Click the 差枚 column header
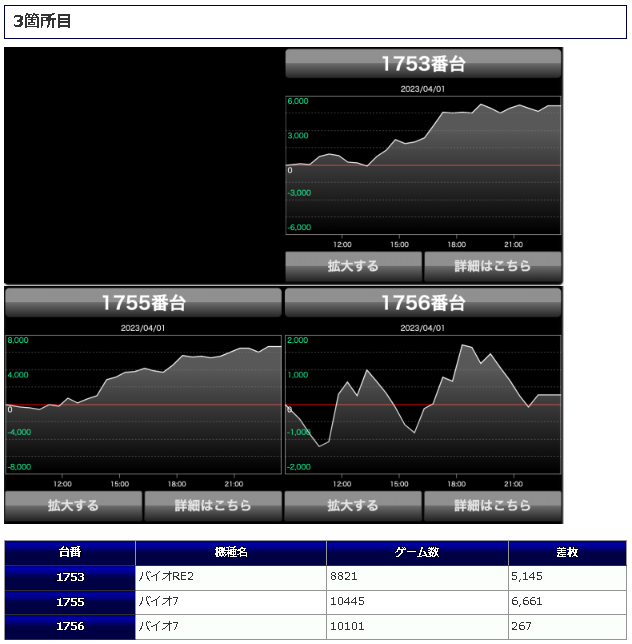This screenshot has width=632, height=644. tap(568, 553)
